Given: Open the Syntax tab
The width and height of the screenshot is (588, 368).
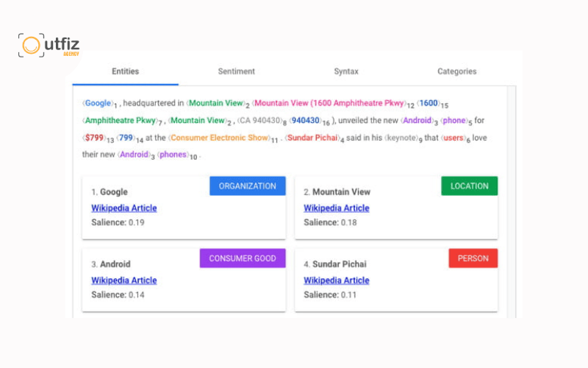Looking at the screenshot, I should (x=346, y=71).
